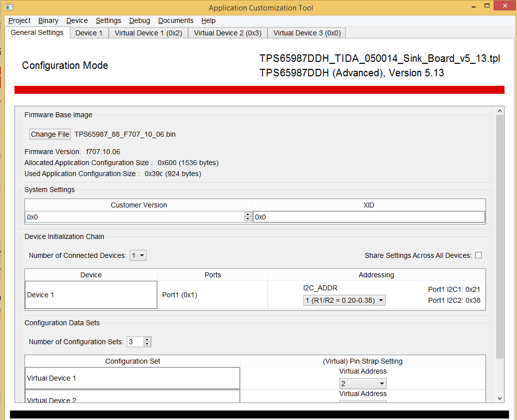This screenshot has width=517, height=420.
Task: Click the Ports column header
Action: [x=213, y=275]
